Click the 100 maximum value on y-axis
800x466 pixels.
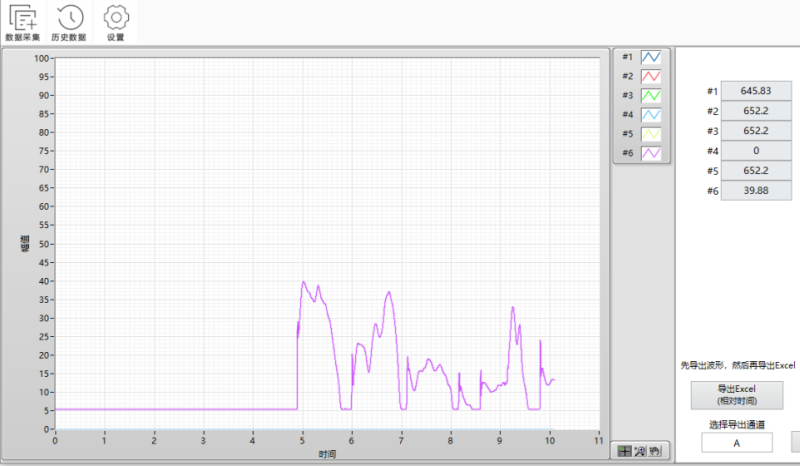click(x=41, y=58)
